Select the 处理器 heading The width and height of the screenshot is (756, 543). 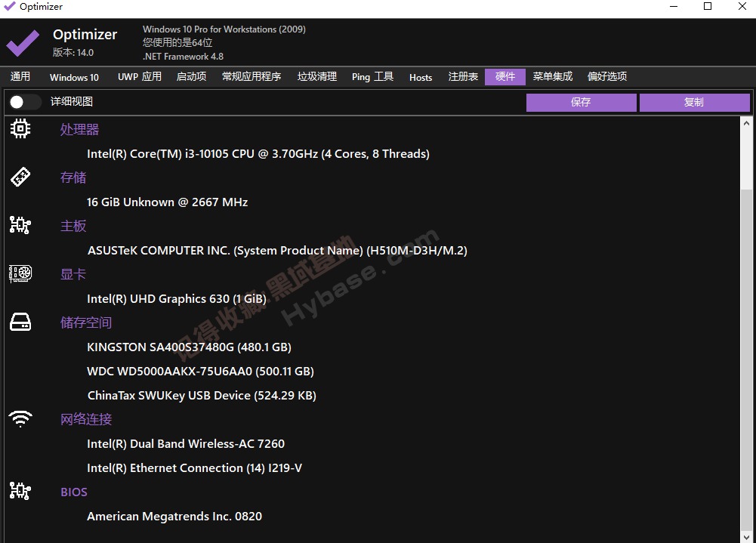pos(79,129)
